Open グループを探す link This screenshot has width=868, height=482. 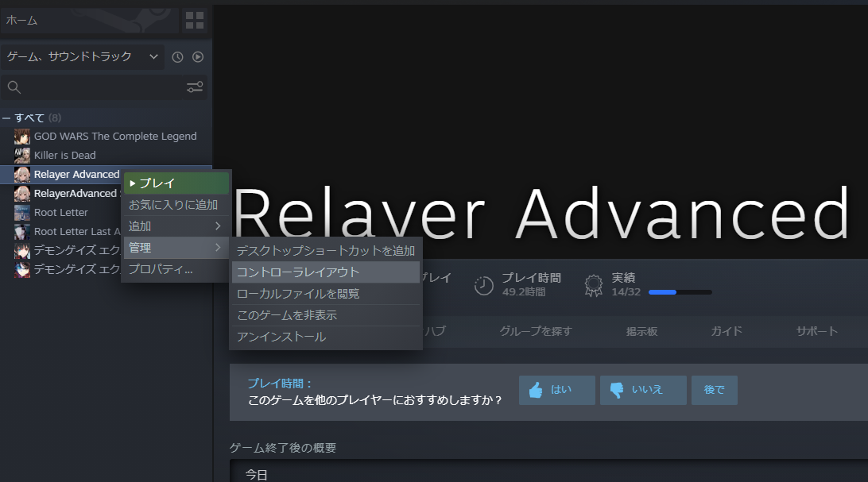pos(535,331)
